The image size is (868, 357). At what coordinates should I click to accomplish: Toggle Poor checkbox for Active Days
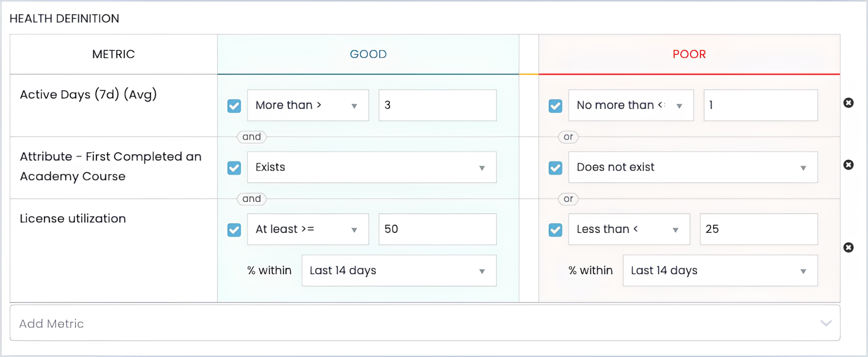[556, 106]
